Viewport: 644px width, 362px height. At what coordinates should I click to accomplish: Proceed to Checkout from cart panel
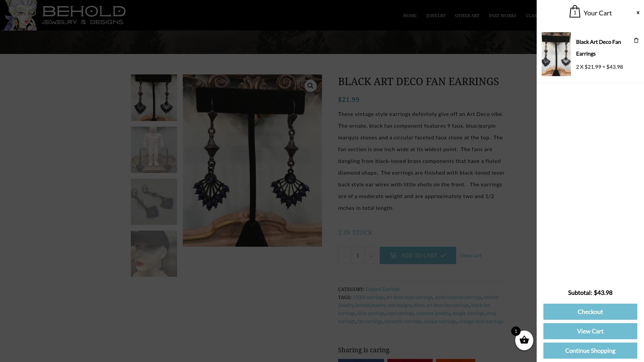590,312
